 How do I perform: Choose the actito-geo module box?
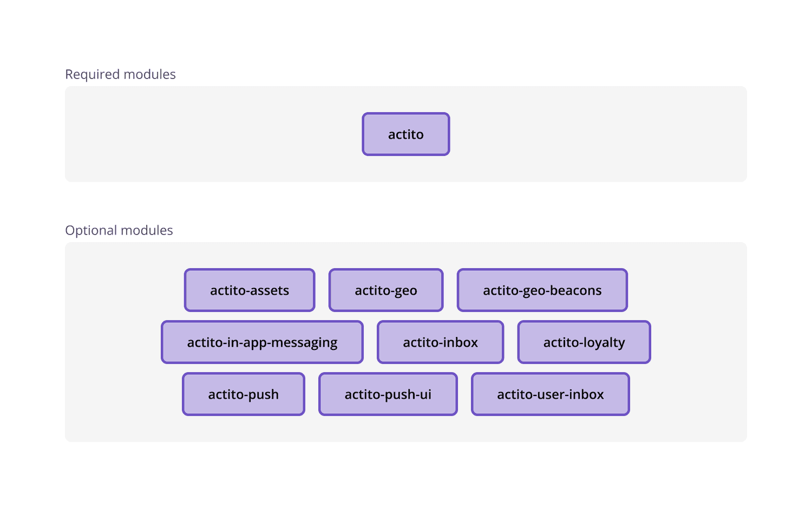386,290
